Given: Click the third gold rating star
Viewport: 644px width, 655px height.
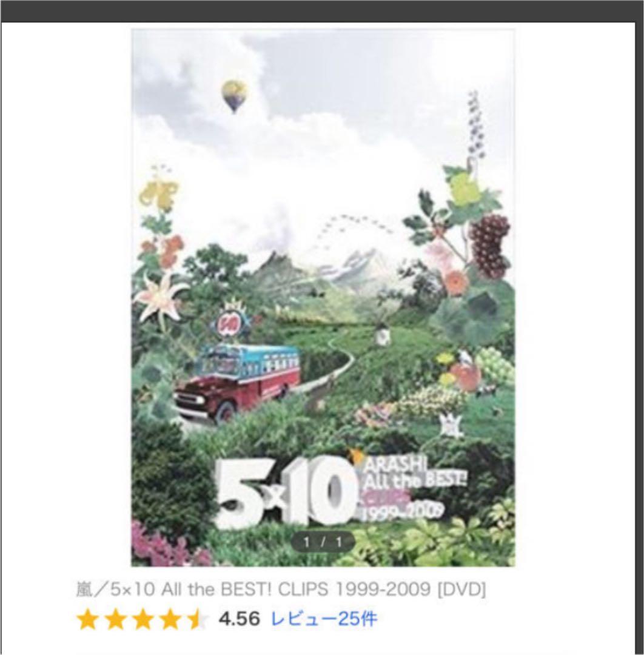Looking at the screenshot, I should (143, 619).
